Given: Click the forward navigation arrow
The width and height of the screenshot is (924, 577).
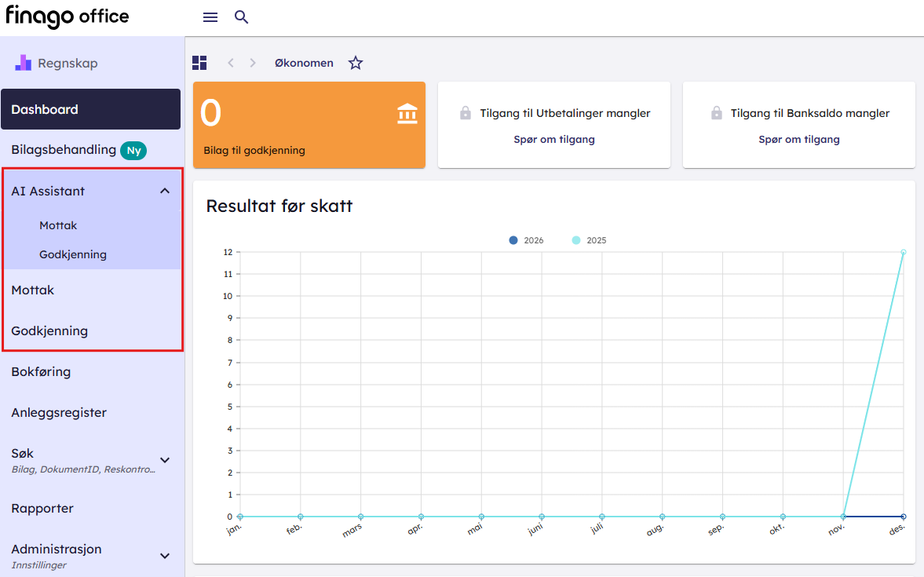Looking at the screenshot, I should point(253,63).
